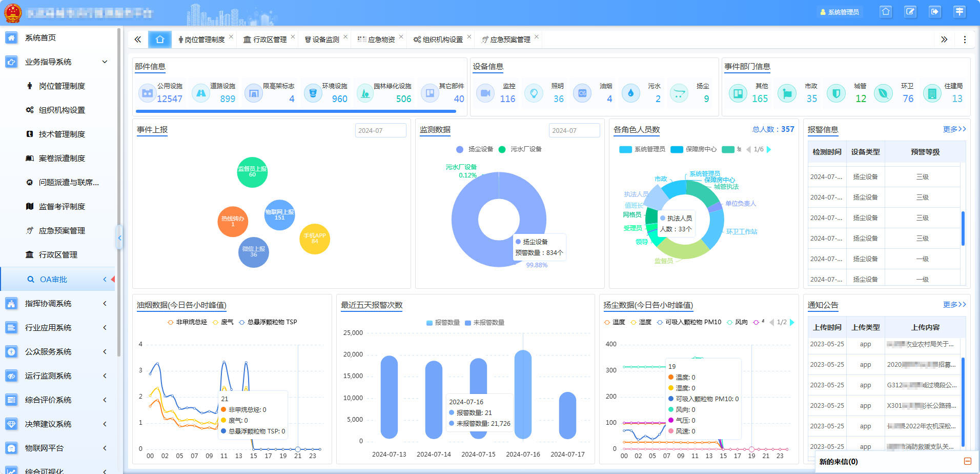
Task: Click the logout icon in top header
Action: pos(935,12)
